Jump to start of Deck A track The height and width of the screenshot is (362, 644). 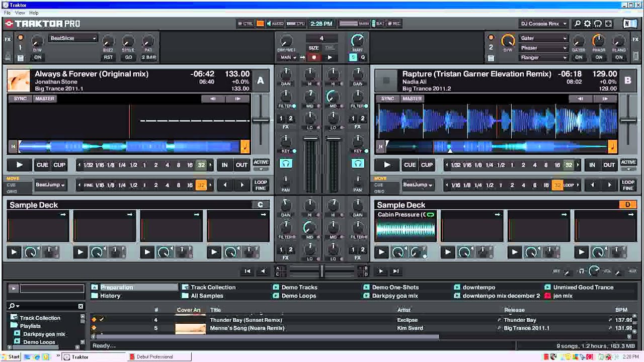13,147
